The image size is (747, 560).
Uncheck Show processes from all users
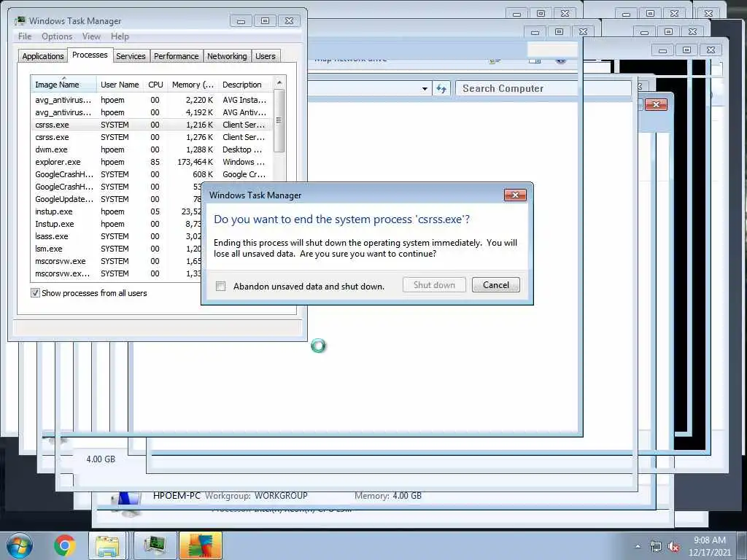(x=35, y=293)
